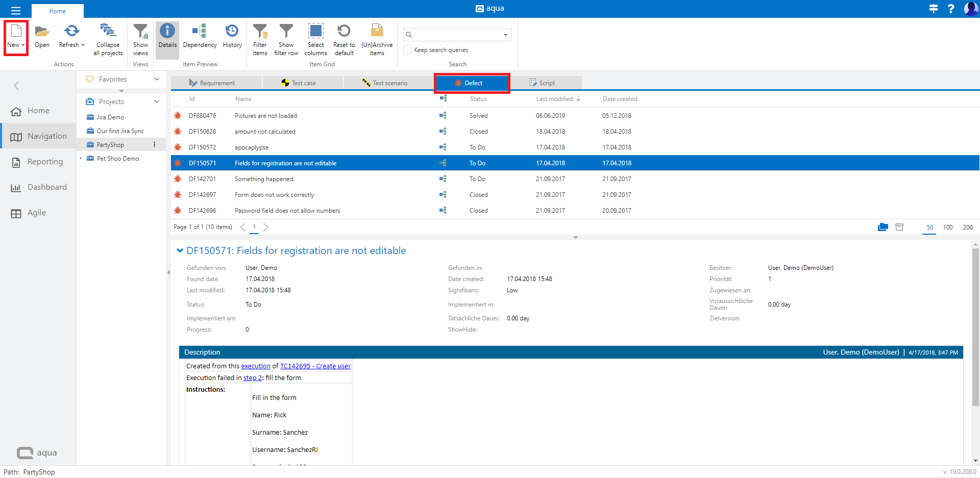Show item History in the preview
This screenshot has width=980, height=478.
tap(232, 32)
